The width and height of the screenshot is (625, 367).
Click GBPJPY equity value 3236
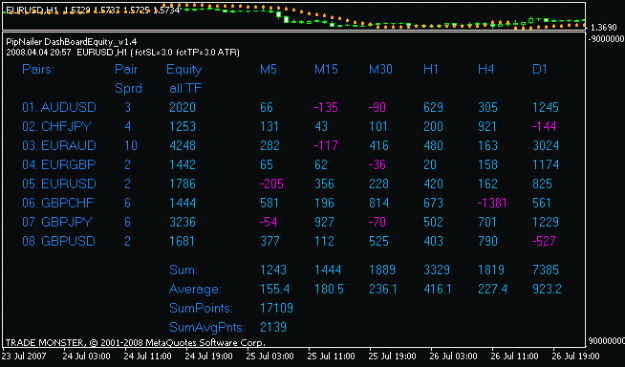point(183,222)
